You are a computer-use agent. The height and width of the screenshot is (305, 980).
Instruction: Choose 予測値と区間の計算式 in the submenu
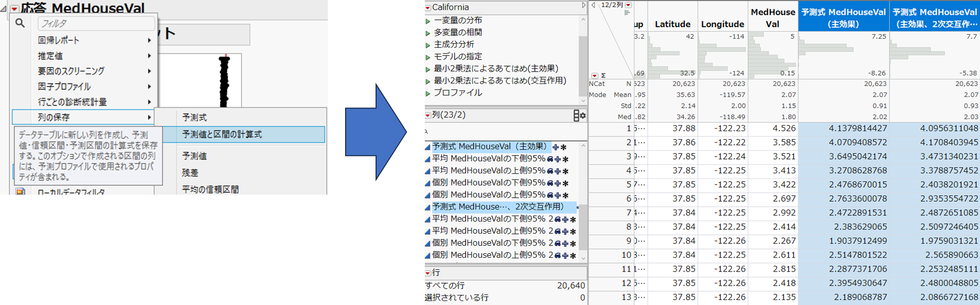point(244,134)
